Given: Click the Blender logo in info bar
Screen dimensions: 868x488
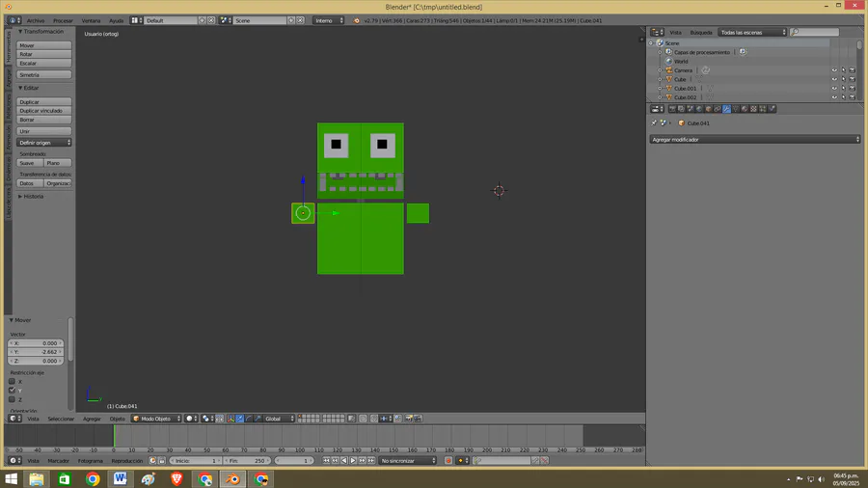Looking at the screenshot, I should coord(357,20).
